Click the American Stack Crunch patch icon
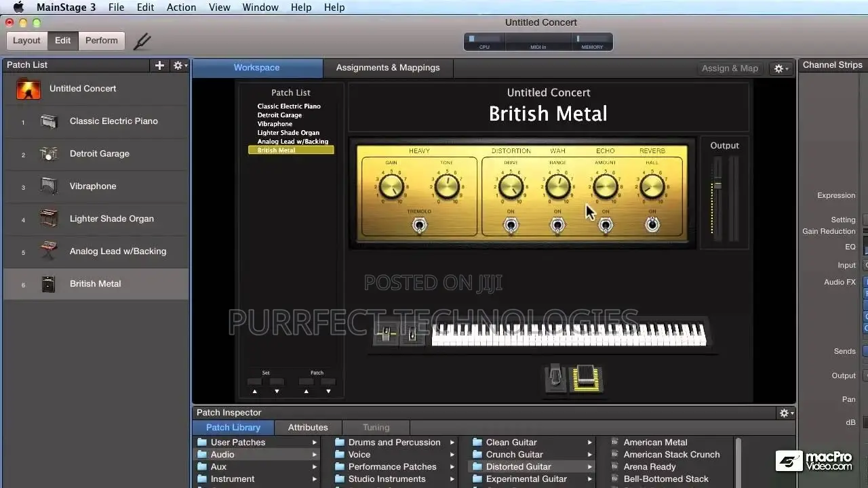The height and width of the screenshot is (488, 868). [615, 455]
